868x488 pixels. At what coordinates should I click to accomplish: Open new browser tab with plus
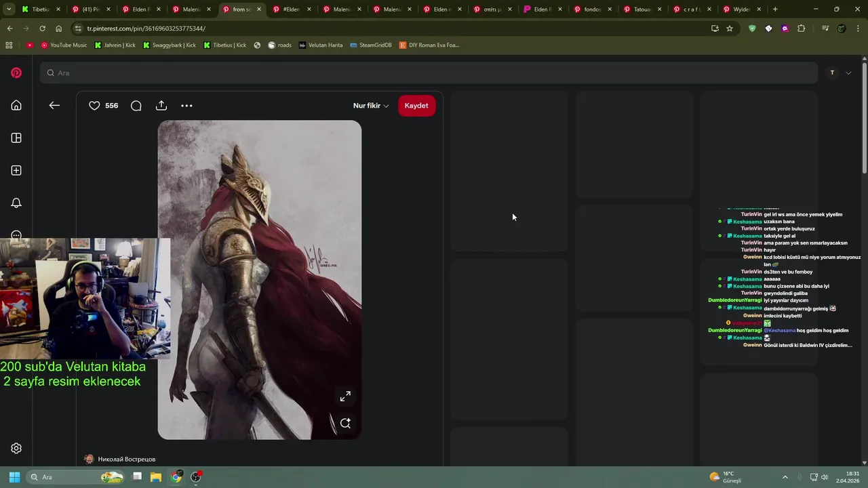(x=775, y=9)
